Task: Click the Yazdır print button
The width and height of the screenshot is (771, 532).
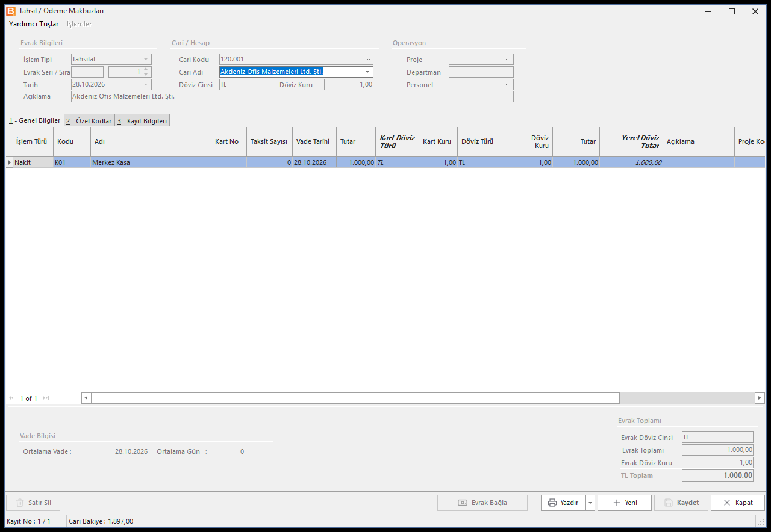Action: 563,503
